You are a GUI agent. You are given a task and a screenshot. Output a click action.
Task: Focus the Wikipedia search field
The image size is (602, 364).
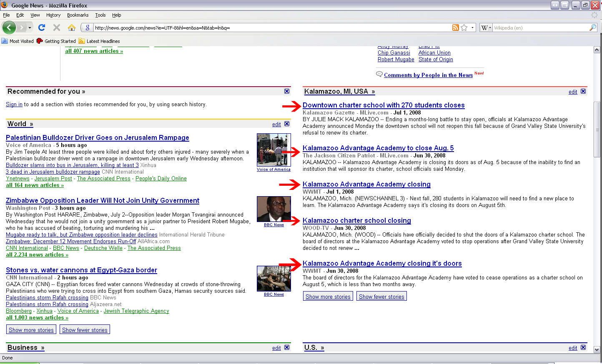point(540,28)
